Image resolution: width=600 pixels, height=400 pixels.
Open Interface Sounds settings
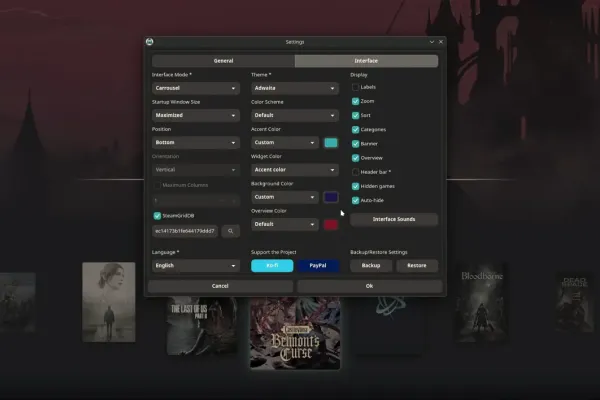coord(394,219)
